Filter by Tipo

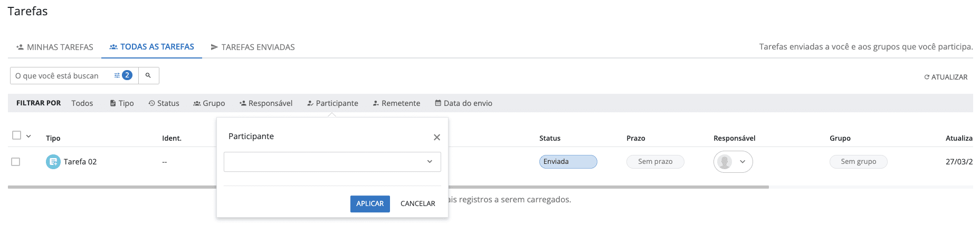121,103
